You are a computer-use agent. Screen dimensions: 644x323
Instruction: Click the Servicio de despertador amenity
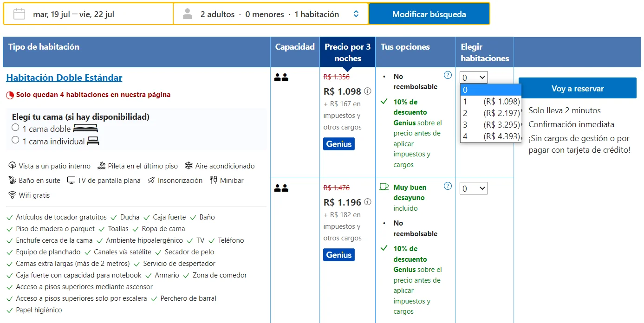(x=179, y=264)
